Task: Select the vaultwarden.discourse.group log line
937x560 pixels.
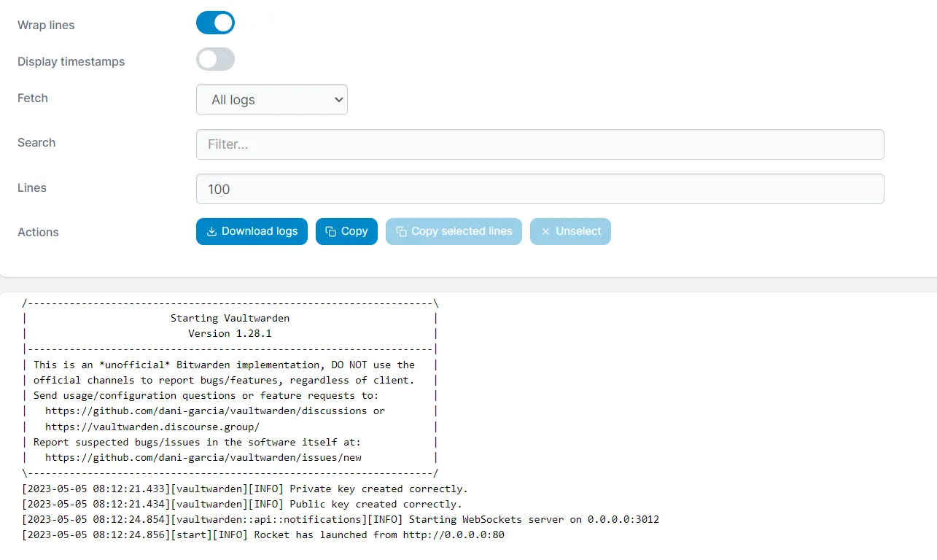Action: click(x=230, y=427)
